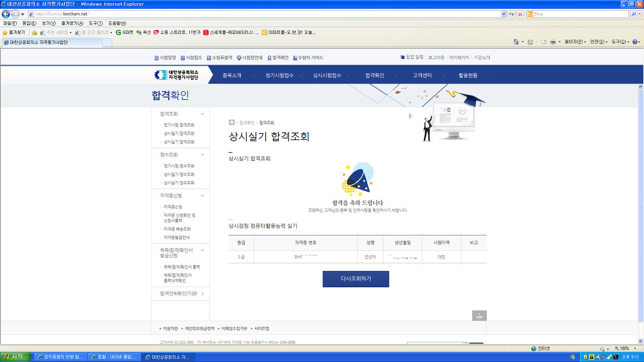Click the 다시조회하기 button
644x362 pixels.
coord(356,278)
